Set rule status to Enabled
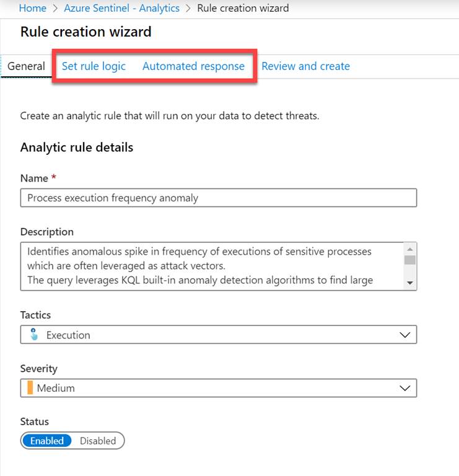Screen dimensions: 459x476 click(x=48, y=441)
